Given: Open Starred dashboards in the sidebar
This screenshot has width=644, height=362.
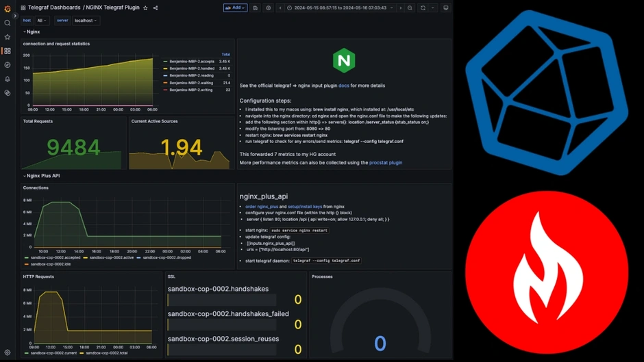Looking at the screenshot, I should pos(8,37).
